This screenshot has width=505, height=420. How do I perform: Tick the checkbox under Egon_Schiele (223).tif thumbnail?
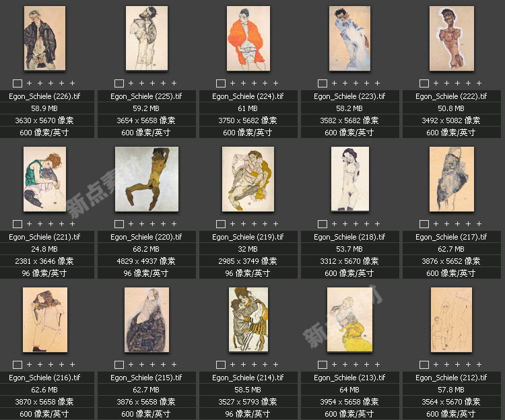point(323,83)
